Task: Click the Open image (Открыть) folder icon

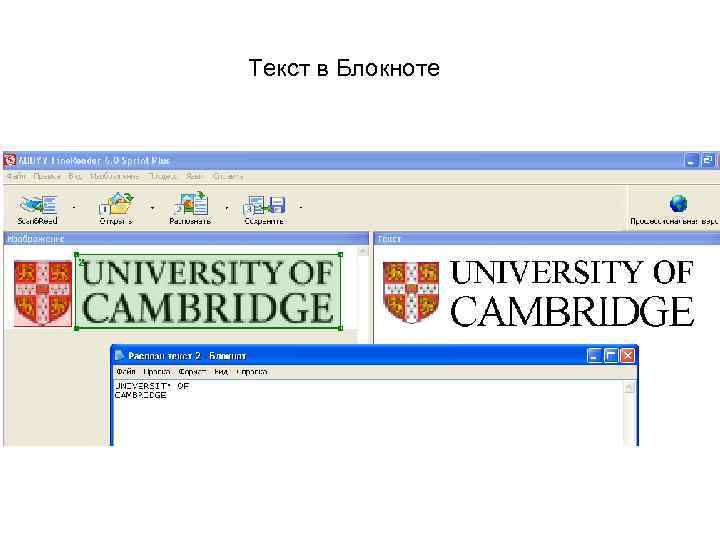Action: 116,204
